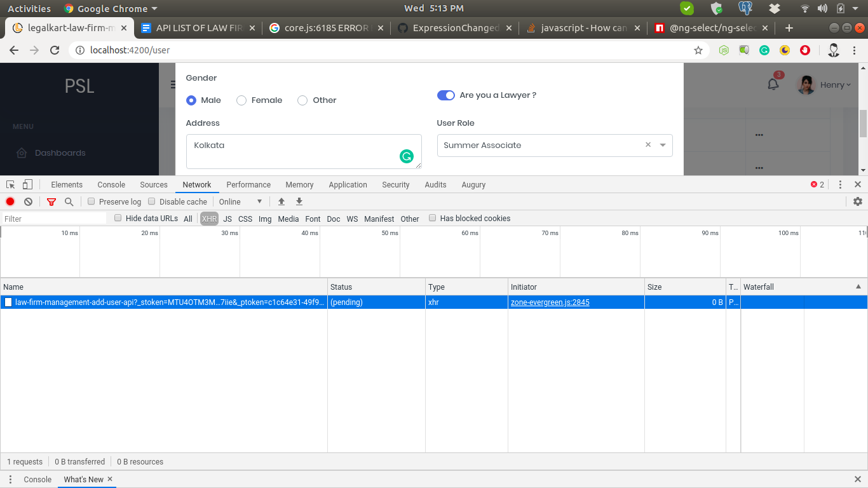This screenshot has height=488, width=868.
Task: Click the network Filter text field
Action: (54, 219)
